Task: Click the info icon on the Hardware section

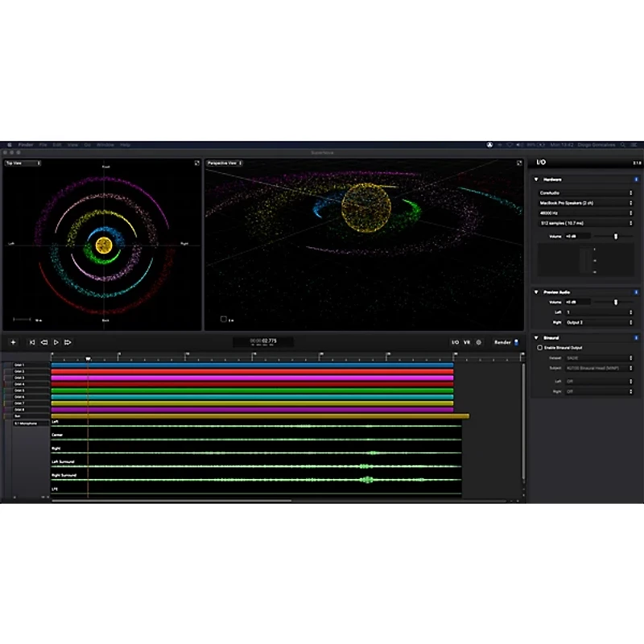Action: pyautogui.click(x=637, y=180)
